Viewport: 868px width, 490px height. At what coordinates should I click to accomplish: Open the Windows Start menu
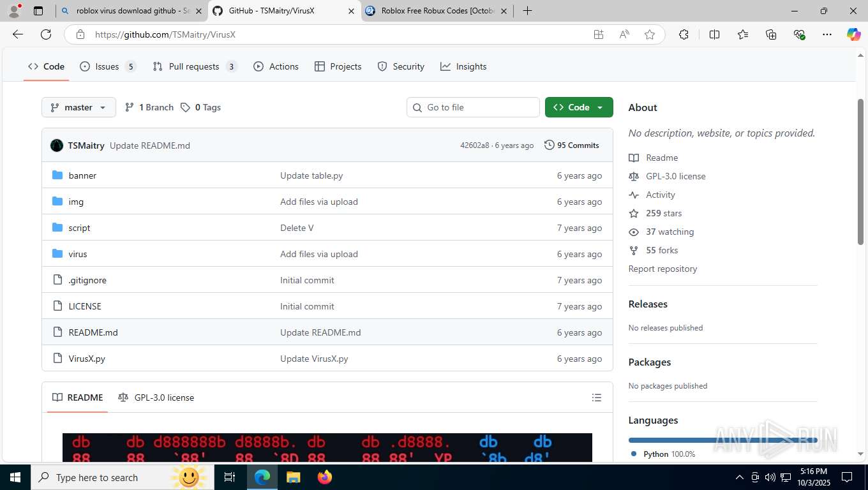15,477
